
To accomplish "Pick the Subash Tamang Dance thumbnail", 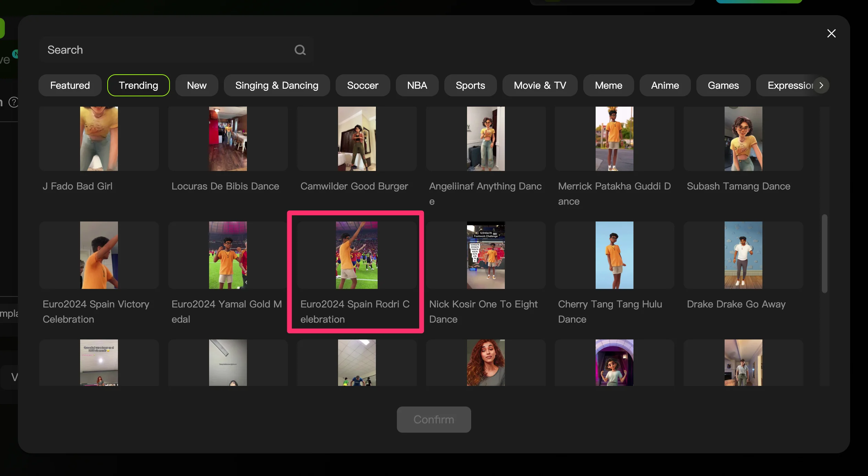I will [743, 139].
